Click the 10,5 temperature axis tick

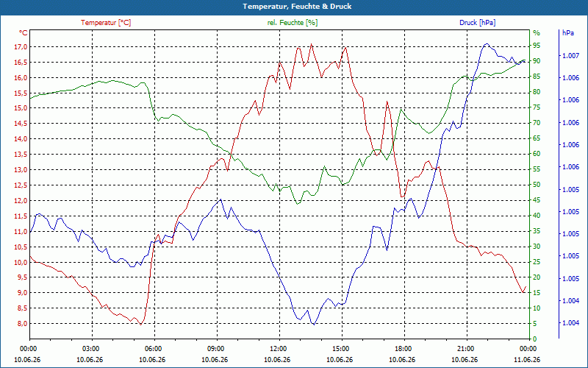[21, 247]
